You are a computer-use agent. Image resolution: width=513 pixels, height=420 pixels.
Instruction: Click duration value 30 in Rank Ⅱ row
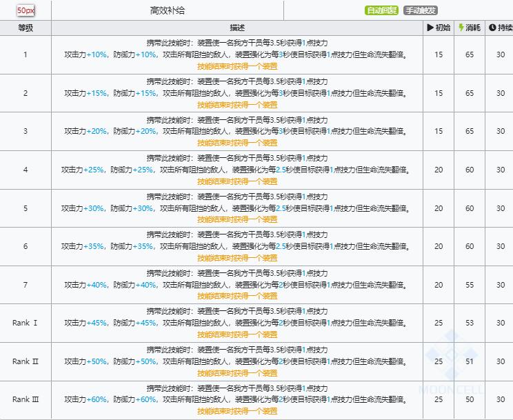pyautogui.click(x=501, y=362)
